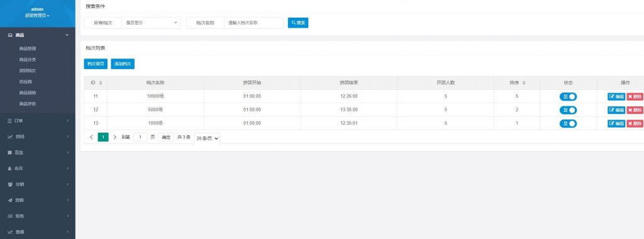Click the 档次名称 column header
Viewport: 644px width, 239px height.
pos(156,83)
